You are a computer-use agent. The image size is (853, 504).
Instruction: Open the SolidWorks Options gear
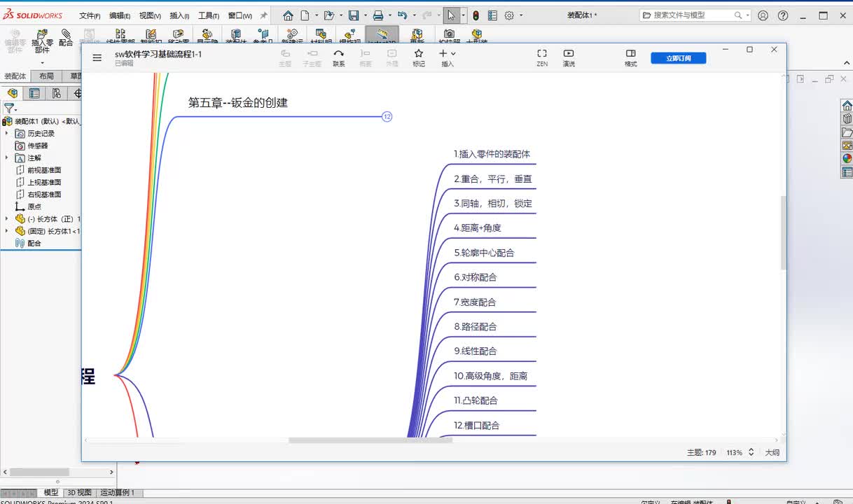point(509,15)
